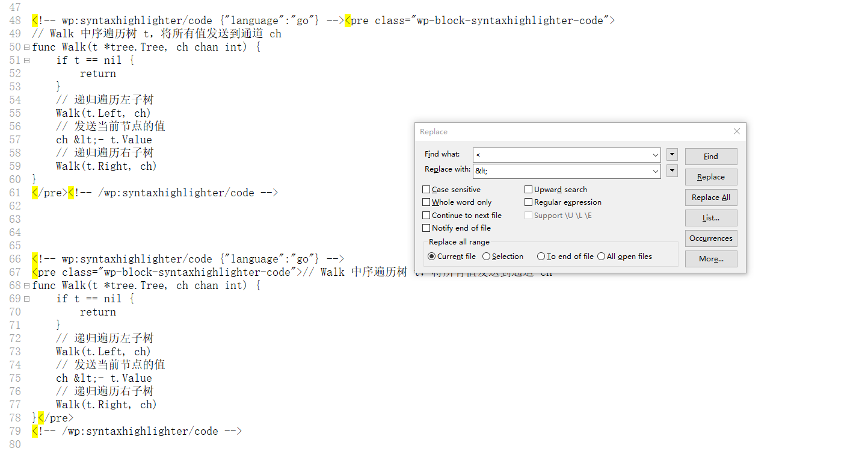The height and width of the screenshot is (451, 868).
Task: Open the arrow menu beside Find what
Action: 673,155
